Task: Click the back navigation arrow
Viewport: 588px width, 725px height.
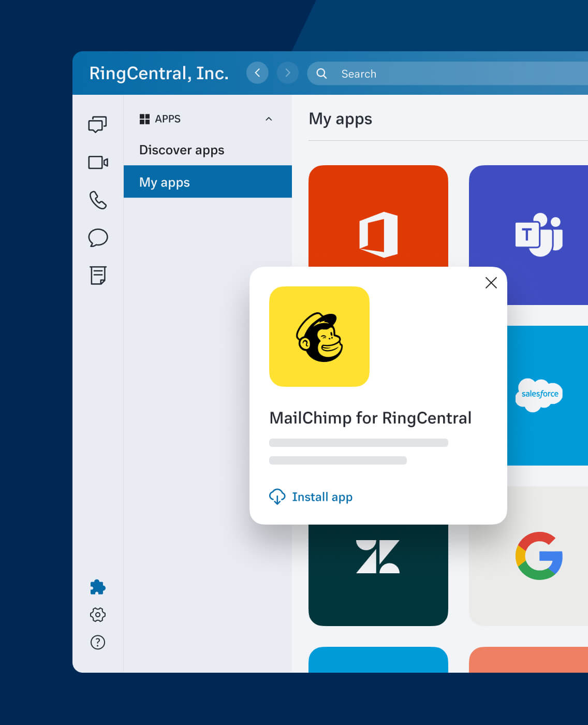Action: (x=257, y=73)
